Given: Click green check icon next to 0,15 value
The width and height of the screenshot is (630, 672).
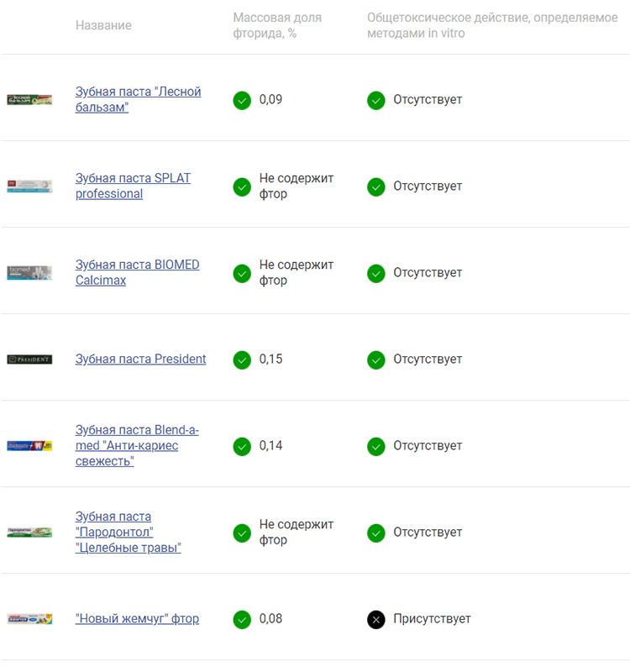Looking at the screenshot, I should pos(242,360).
